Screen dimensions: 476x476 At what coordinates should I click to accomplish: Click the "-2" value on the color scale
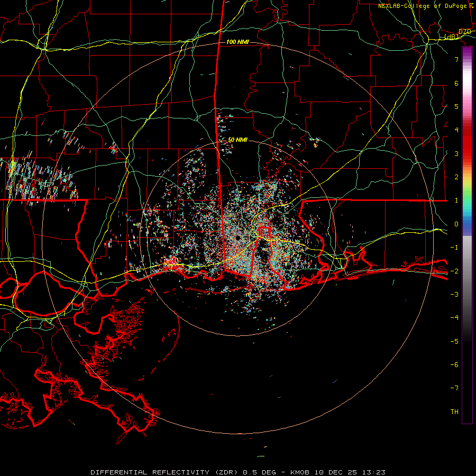coord(454,271)
